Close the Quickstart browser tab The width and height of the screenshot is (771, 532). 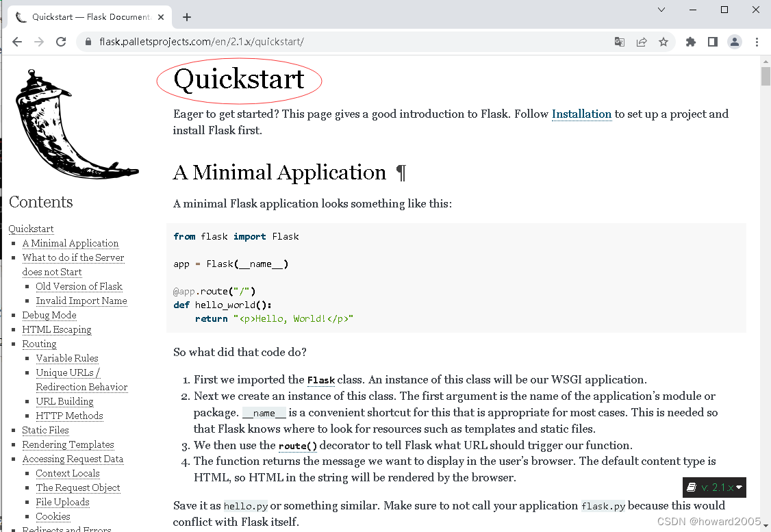[x=161, y=17]
